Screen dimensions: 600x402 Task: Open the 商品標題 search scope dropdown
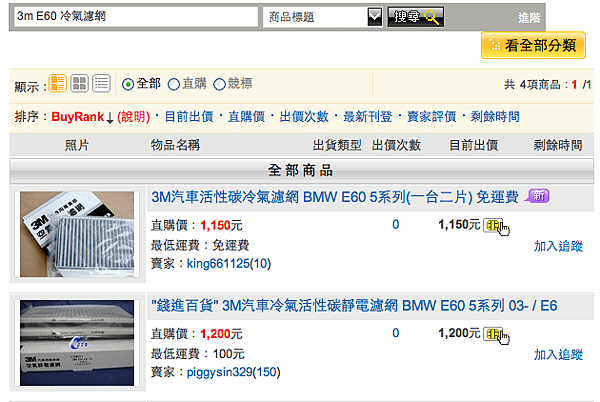pyautogui.click(x=322, y=17)
